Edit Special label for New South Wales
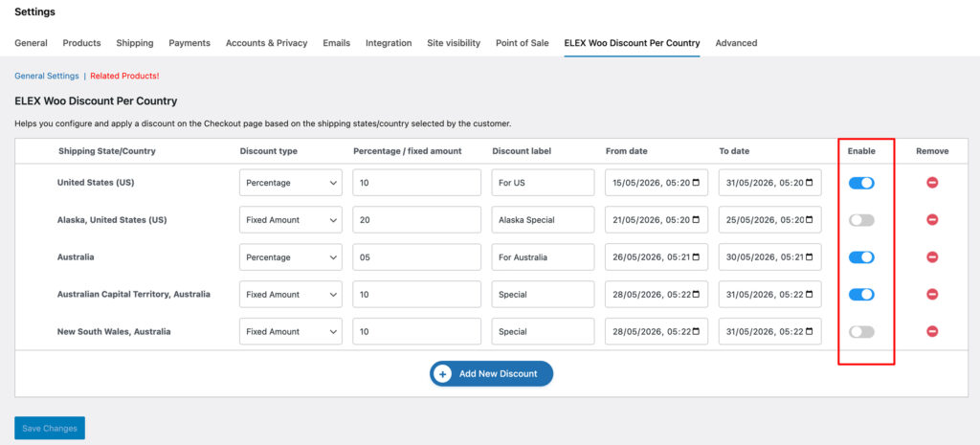980x445 pixels. click(543, 332)
